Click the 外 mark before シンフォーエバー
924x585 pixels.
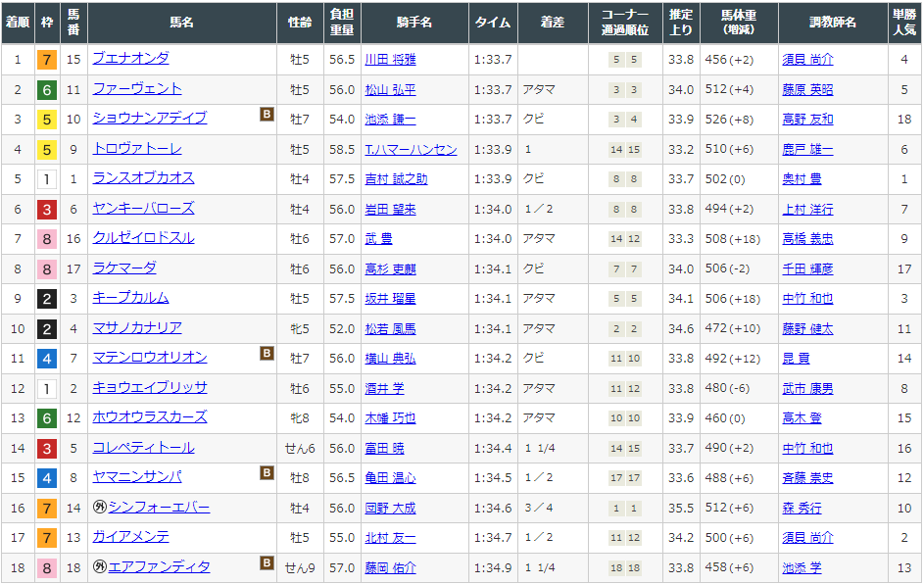coord(99,508)
